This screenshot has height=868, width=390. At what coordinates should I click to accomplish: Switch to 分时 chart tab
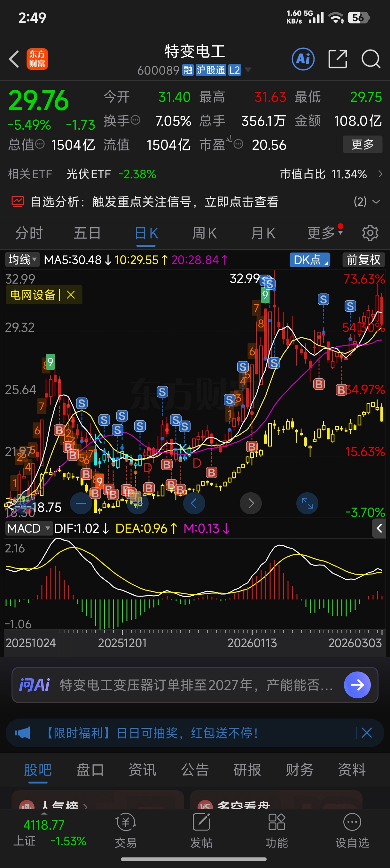pos(29,233)
